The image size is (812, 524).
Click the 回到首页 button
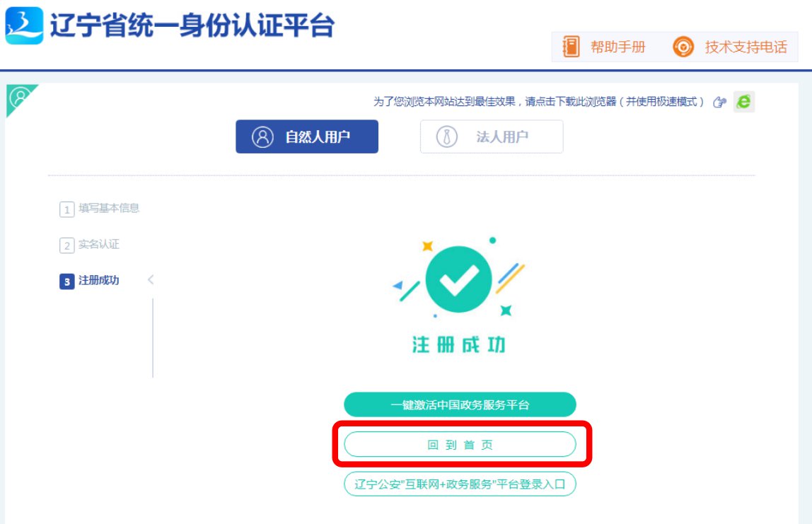[x=460, y=445]
